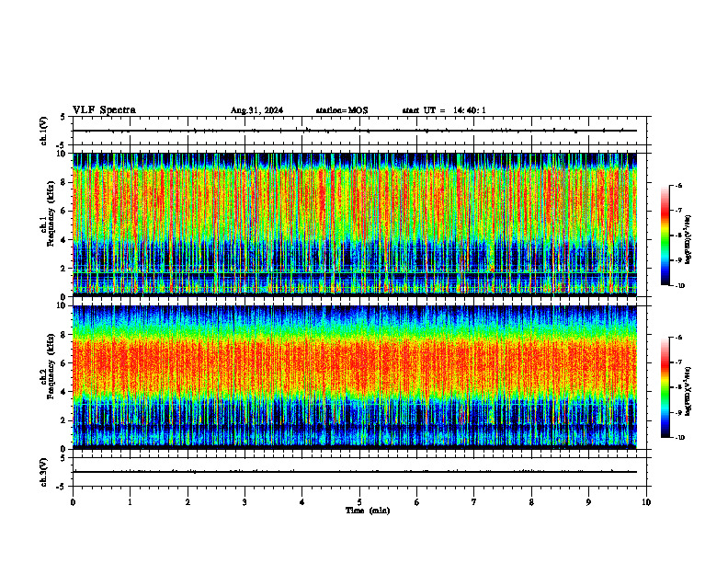Click the "ch.3(V)" waveform axis label

point(44,472)
